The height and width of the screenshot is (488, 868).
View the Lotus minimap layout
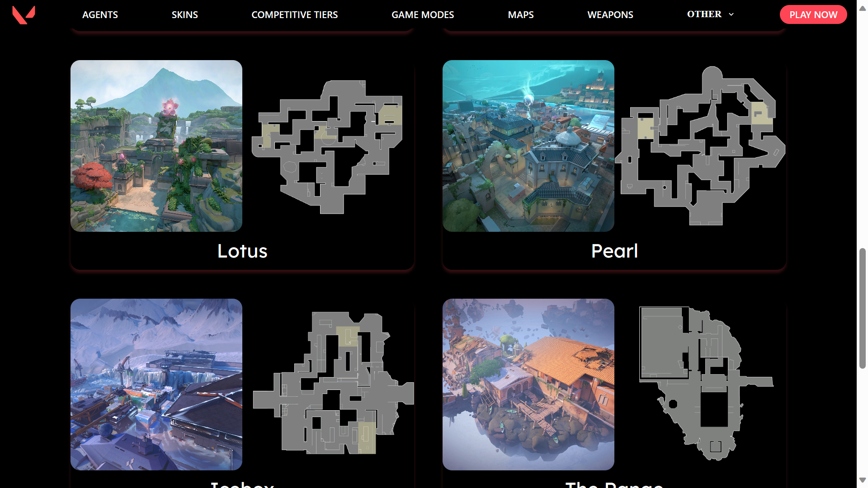click(x=327, y=147)
